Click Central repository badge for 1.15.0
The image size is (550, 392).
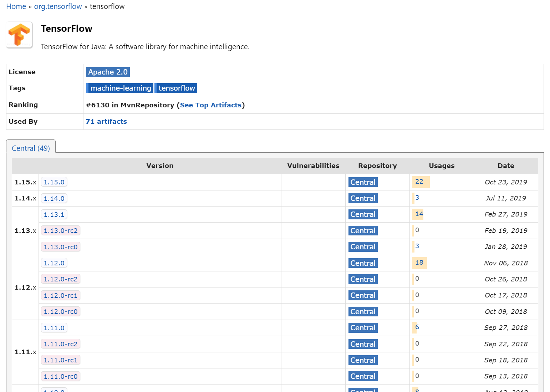[x=363, y=182]
